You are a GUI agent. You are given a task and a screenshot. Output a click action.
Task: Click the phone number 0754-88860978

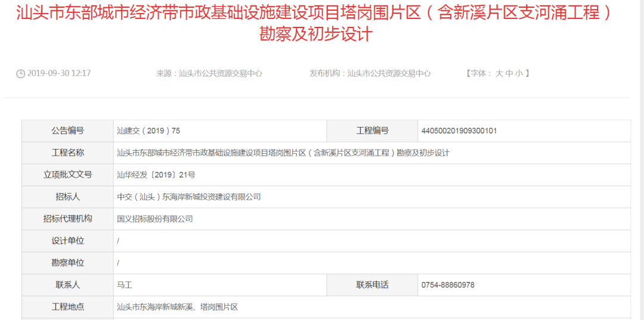(447, 285)
